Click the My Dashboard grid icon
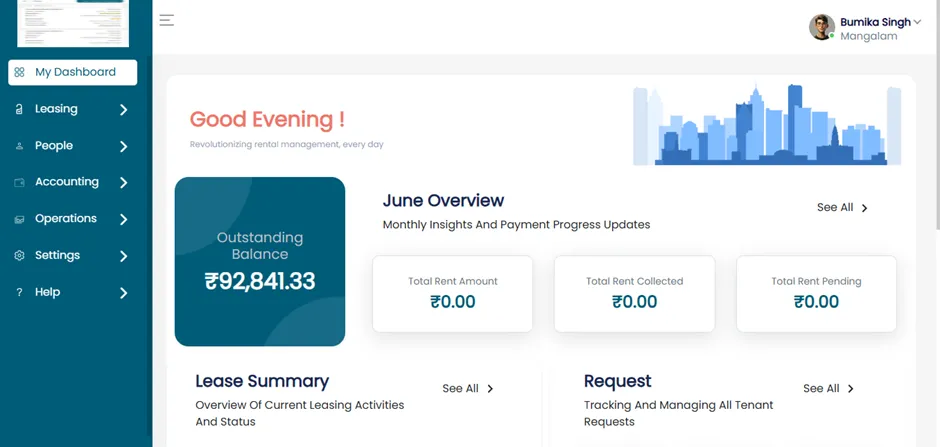Screen dimensions: 940x447 pyautogui.click(x=19, y=73)
